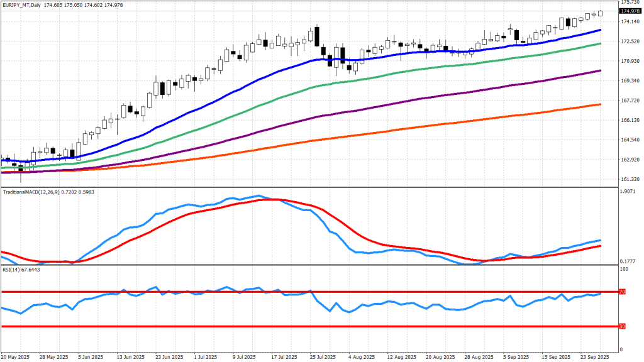Select the RSI(14) indicator label
This screenshot has height=362, width=644.
[12, 270]
